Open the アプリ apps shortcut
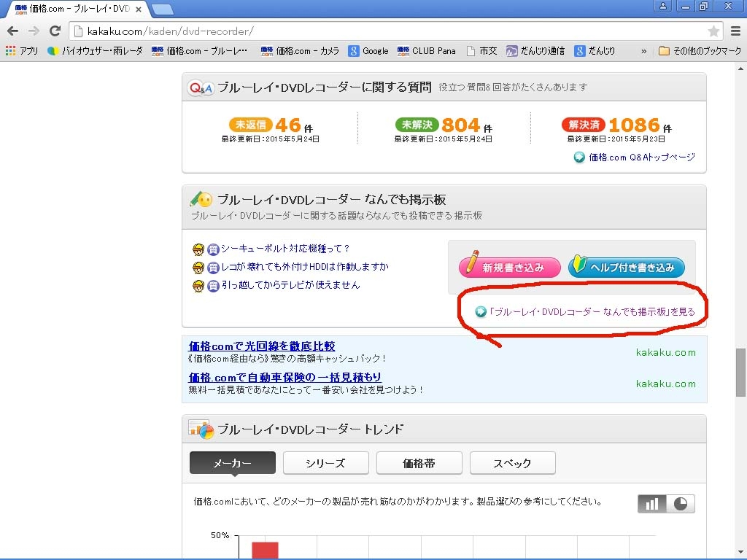 [22, 50]
